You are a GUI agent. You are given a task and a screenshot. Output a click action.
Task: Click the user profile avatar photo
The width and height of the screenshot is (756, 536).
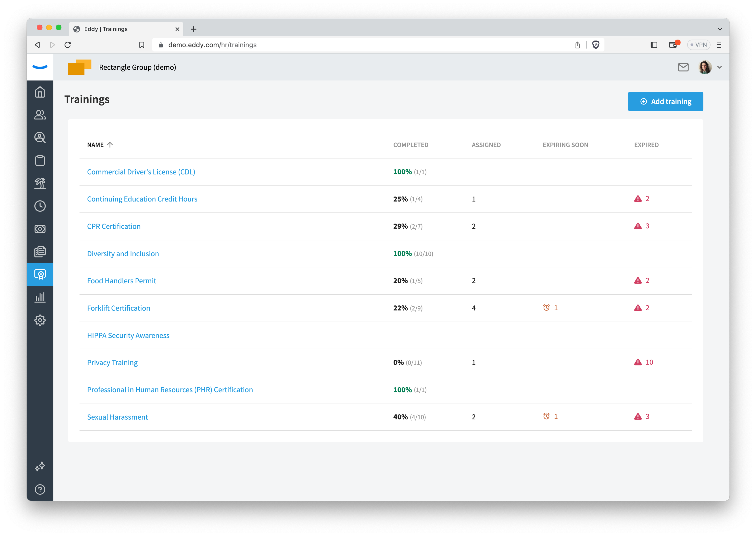coord(705,67)
